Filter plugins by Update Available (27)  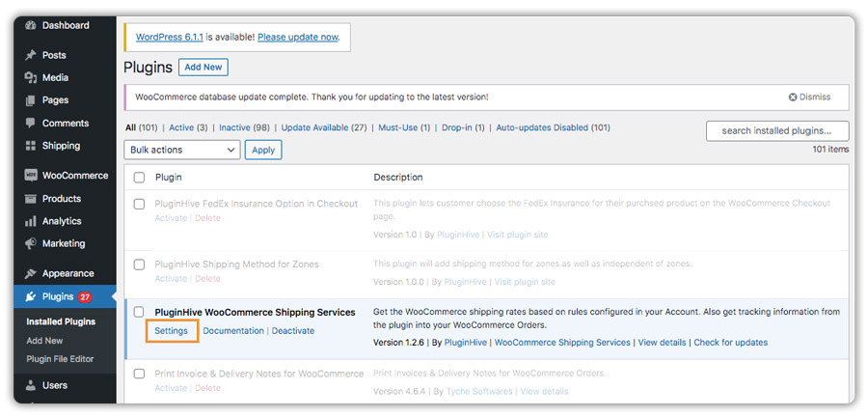[324, 127]
